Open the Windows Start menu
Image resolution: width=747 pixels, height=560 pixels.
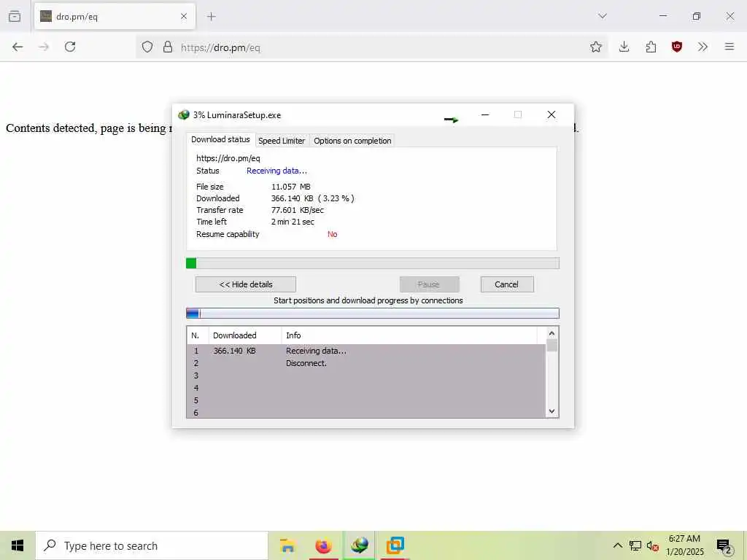click(x=18, y=545)
